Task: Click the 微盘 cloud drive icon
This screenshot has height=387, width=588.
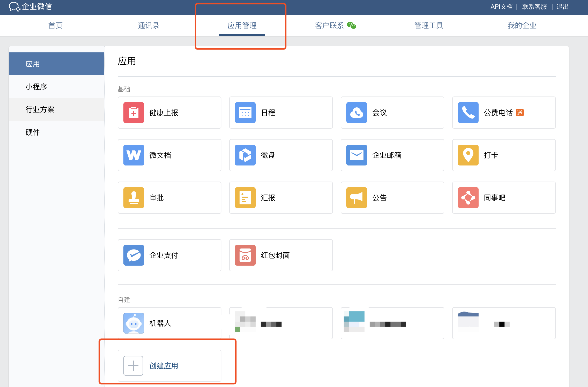Action: click(x=245, y=155)
